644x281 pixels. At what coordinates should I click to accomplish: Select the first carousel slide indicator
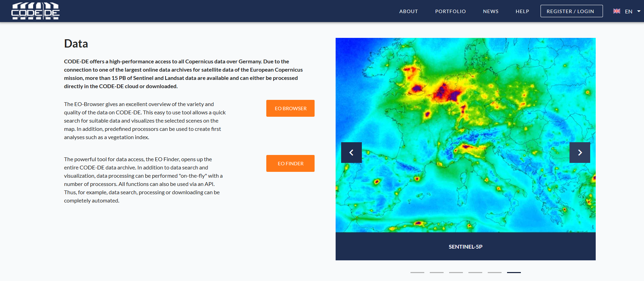pyautogui.click(x=417, y=272)
